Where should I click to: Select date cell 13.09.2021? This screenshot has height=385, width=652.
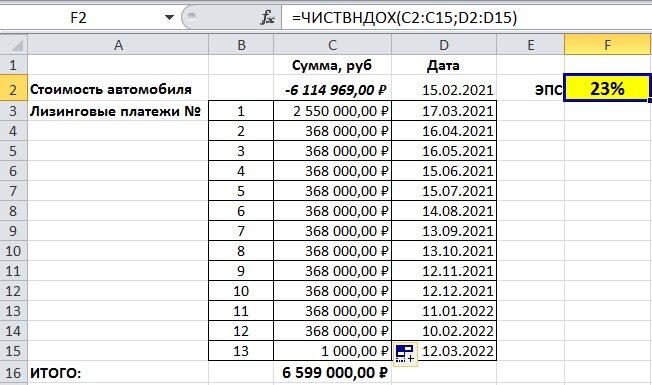point(444,231)
